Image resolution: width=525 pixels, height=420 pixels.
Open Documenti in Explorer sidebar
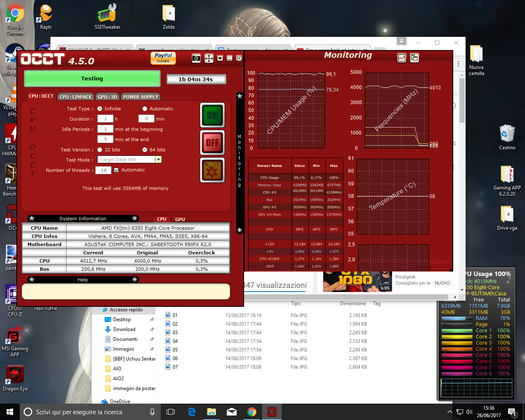pyautogui.click(x=125, y=339)
